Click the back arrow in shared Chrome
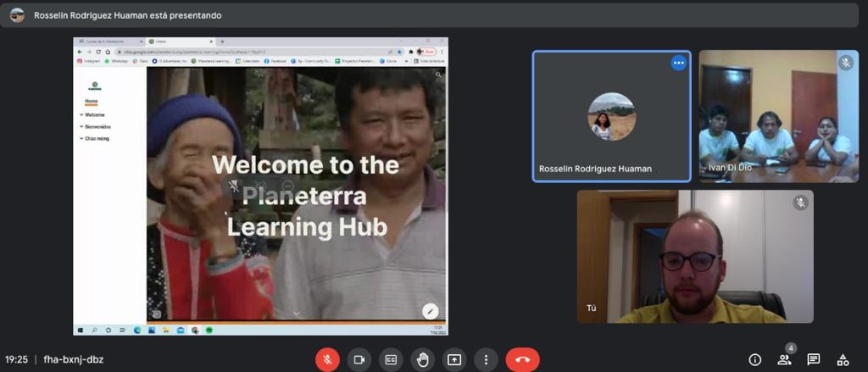This screenshot has width=868, height=372. (80, 52)
